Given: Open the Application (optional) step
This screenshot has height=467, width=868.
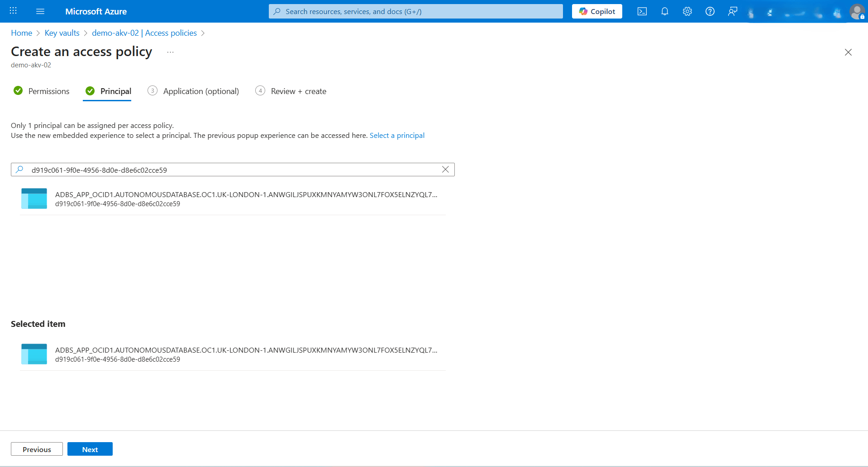Looking at the screenshot, I should [200, 91].
